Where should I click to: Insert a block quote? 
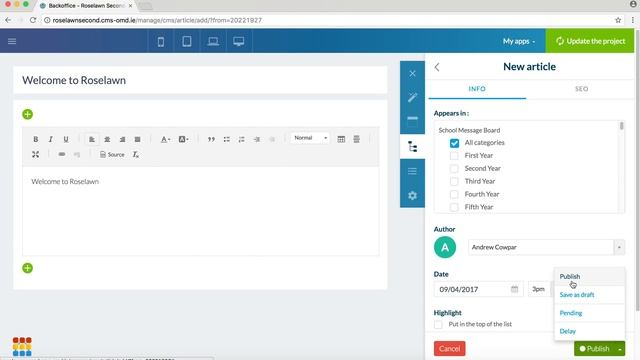click(x=211, y=139)
